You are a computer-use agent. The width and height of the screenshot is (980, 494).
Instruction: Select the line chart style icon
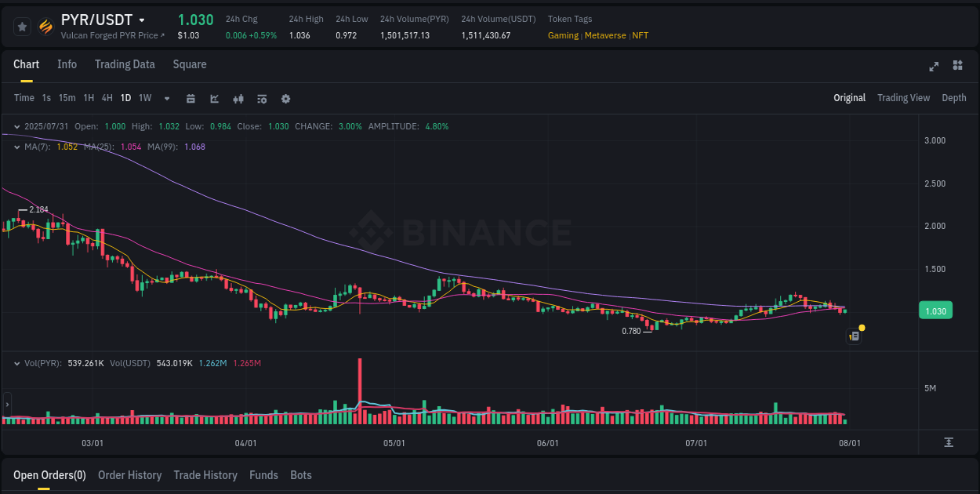pyautogui.click(x=214, y=98)
